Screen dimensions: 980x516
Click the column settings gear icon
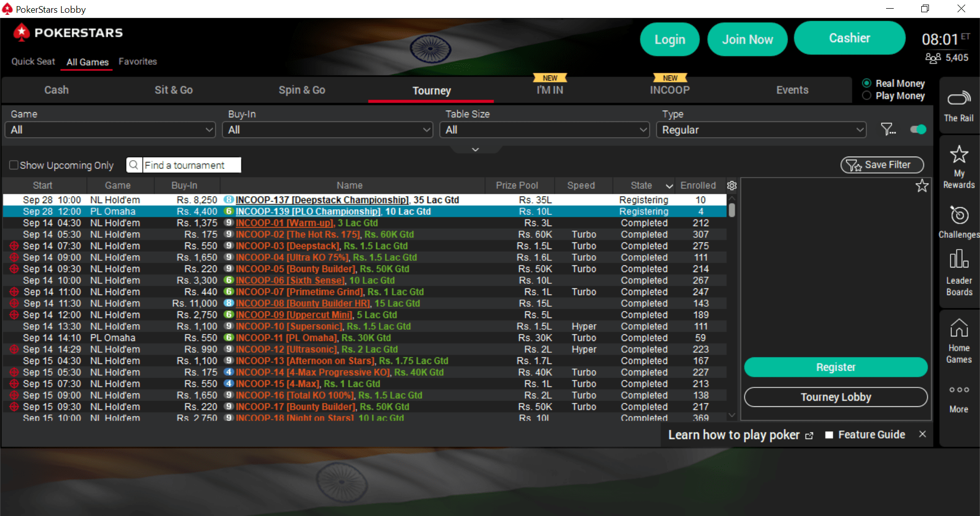731,186
